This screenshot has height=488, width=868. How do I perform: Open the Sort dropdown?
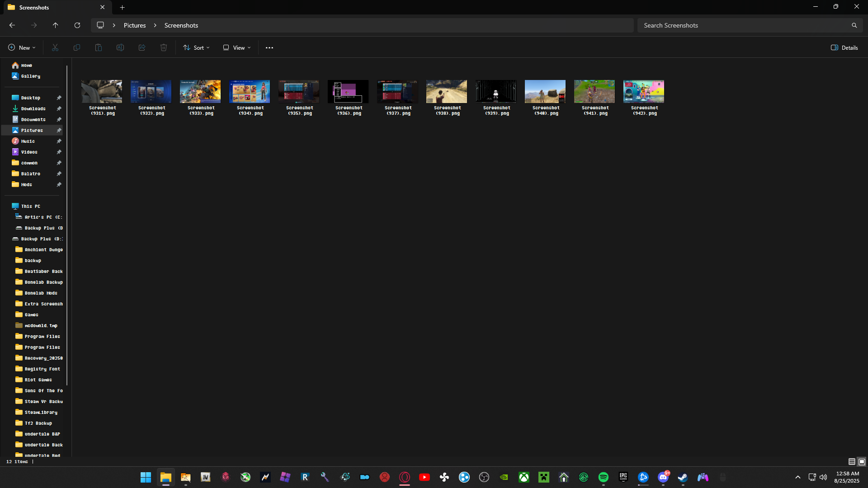point(196,47)
